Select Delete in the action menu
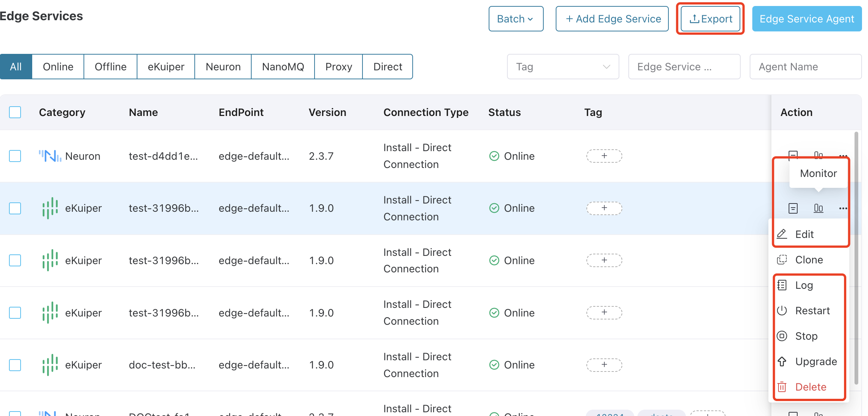 809,387
